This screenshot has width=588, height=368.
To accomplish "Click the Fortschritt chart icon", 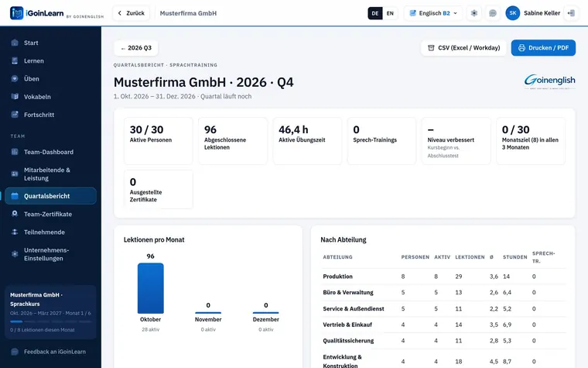I will 15,115.
